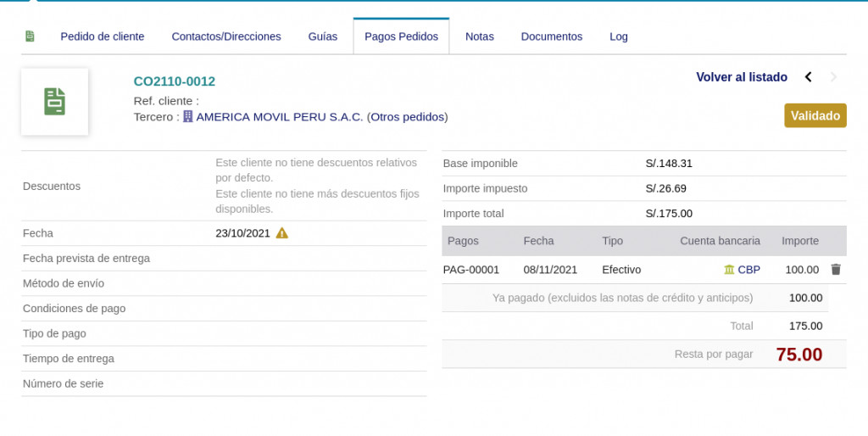Select the Pagos Pedidos tab
This screenshot has width=868, height=436.
pos(401,36)
